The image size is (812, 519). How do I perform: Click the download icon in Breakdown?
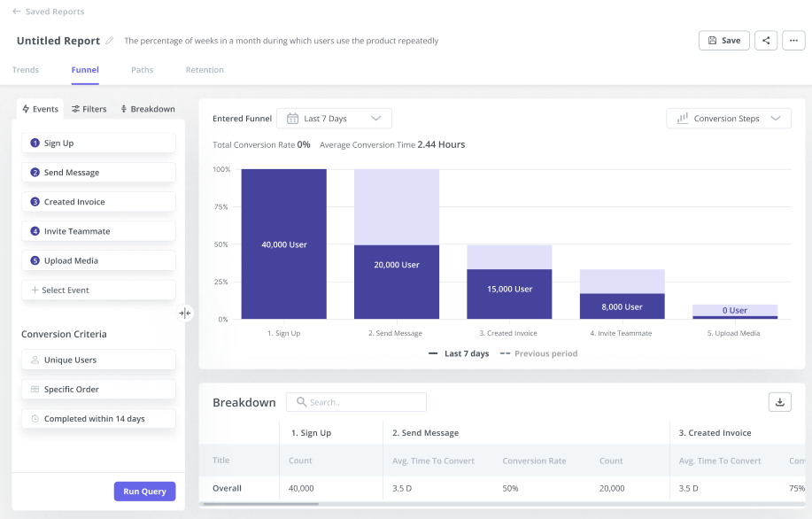coord(779,402)
